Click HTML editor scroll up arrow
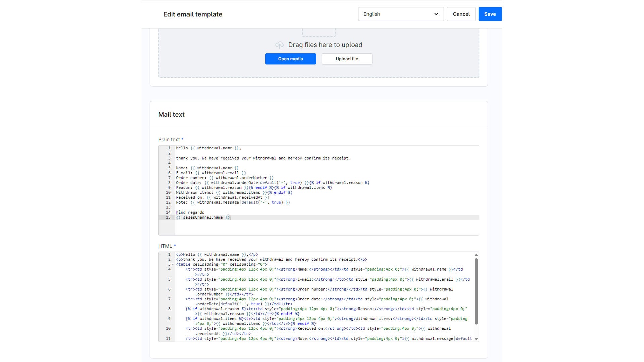644x362 pixels. pos(476,255)
